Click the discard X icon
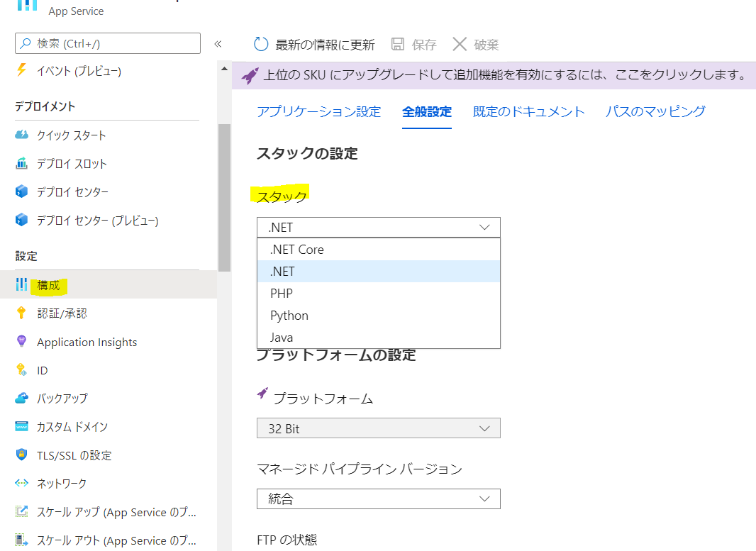 [460, 45]
